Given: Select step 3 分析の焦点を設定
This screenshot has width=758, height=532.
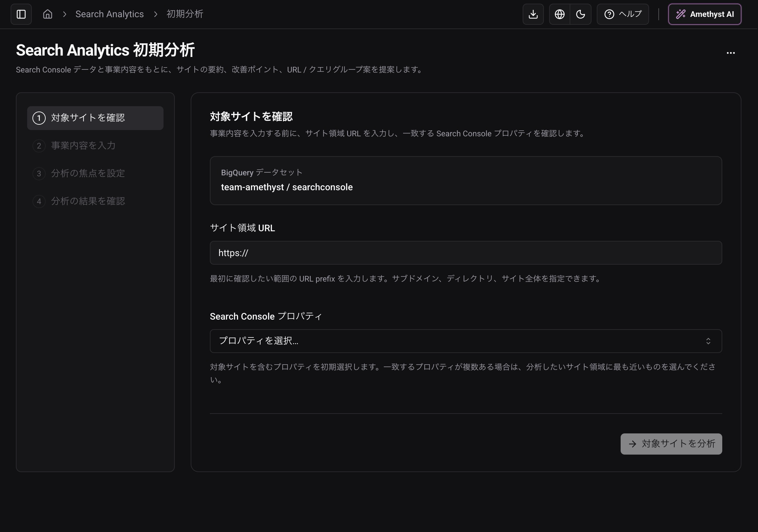Looking at the screenshot, I should [x=95, y=174].
